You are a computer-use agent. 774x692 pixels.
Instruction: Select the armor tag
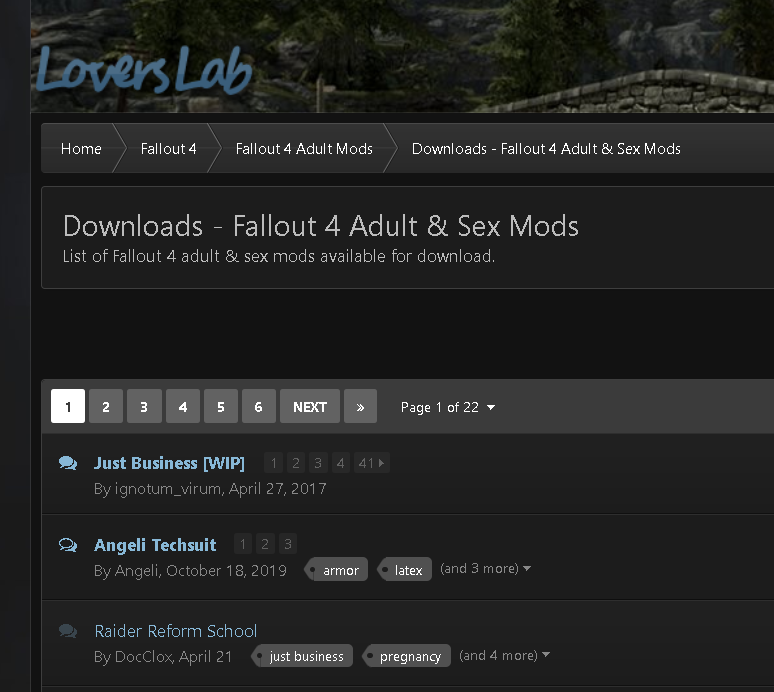tap(337, 570)
